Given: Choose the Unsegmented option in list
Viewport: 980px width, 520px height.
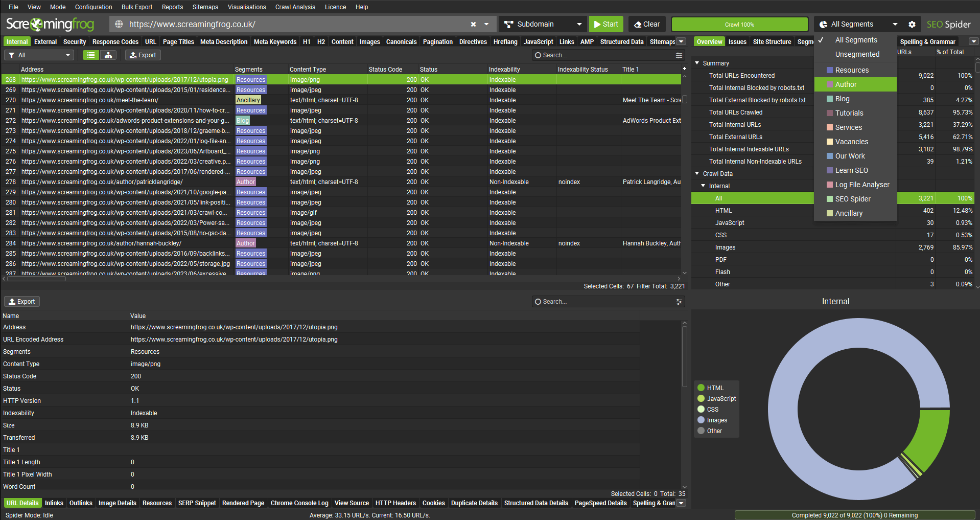Looking at the screenshot, I should click(857, 54).
